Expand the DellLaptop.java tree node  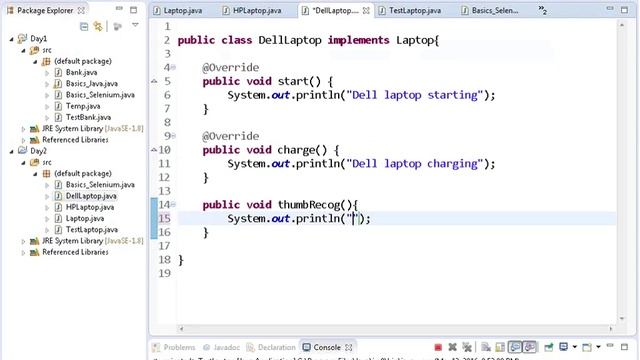(x=47, y=196)
